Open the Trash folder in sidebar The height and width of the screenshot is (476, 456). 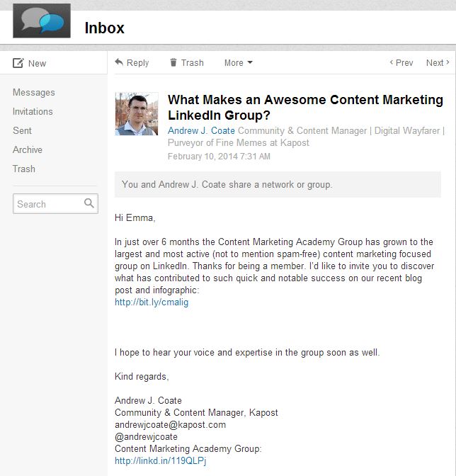coord(24,169)
